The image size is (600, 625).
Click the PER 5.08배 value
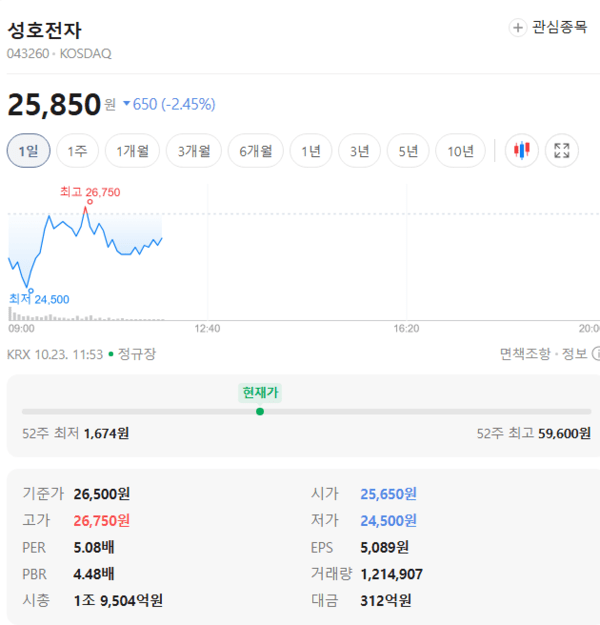[94, 547]
